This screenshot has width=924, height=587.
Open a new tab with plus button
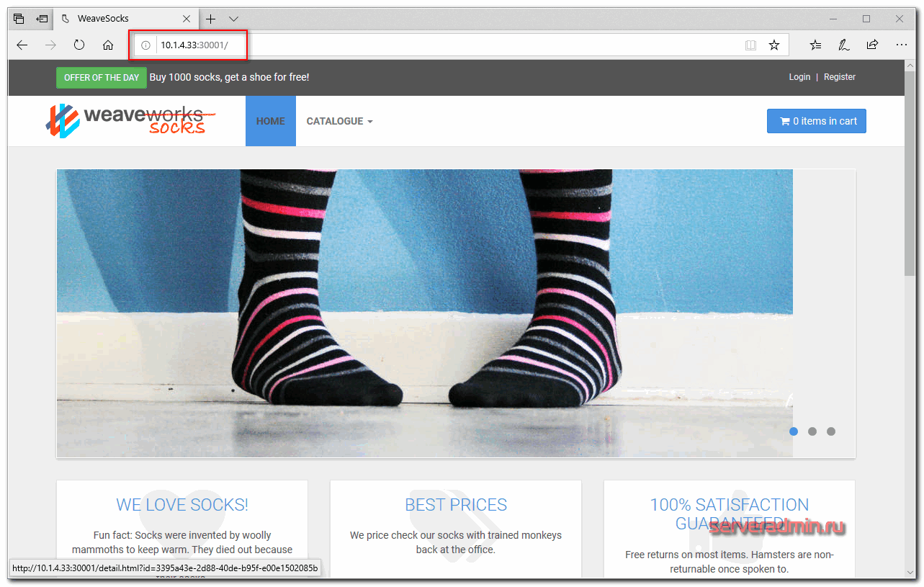[211, 19]
